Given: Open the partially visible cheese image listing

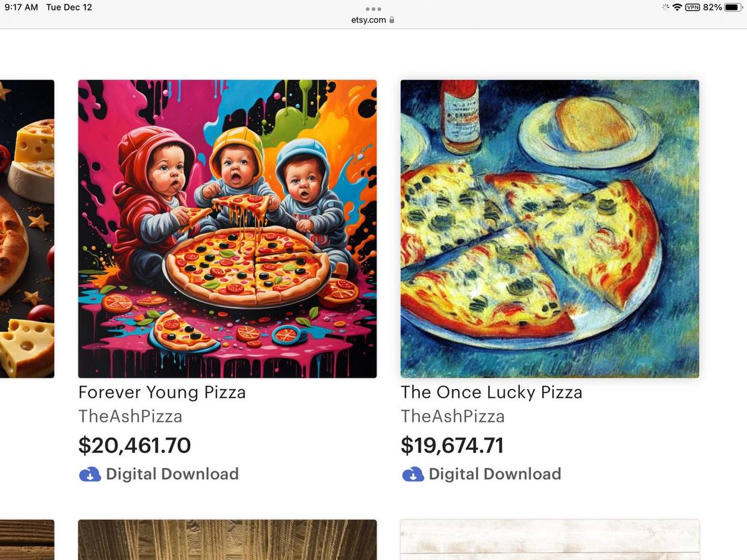Looking at the screenshot, I should pyautogui.click(x=27, y=228).
